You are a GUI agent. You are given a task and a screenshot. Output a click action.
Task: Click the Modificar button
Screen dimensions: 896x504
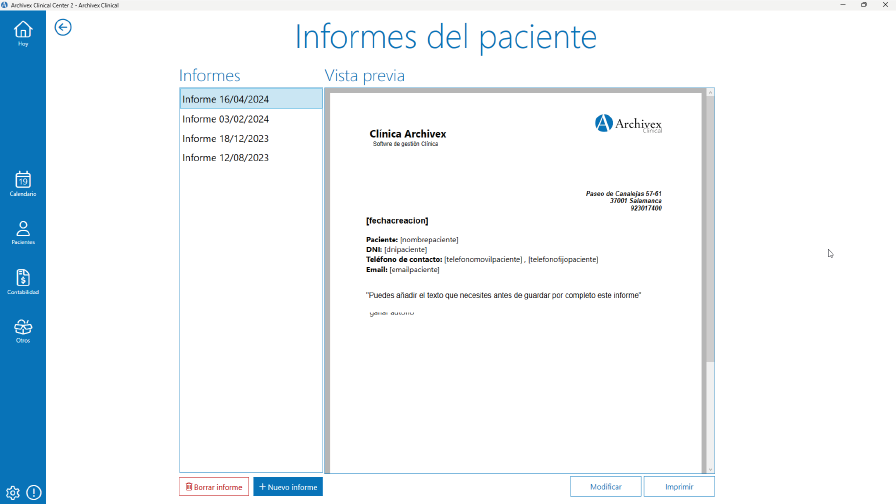606,487
